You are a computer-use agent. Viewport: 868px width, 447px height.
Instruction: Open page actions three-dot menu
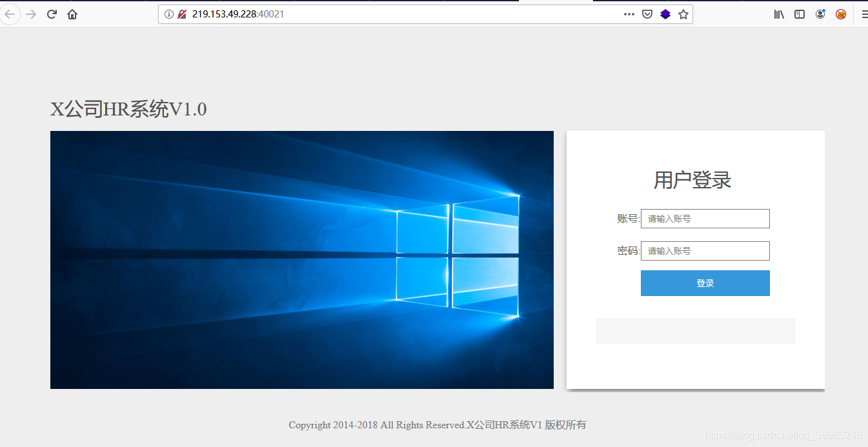coord(629,14)
